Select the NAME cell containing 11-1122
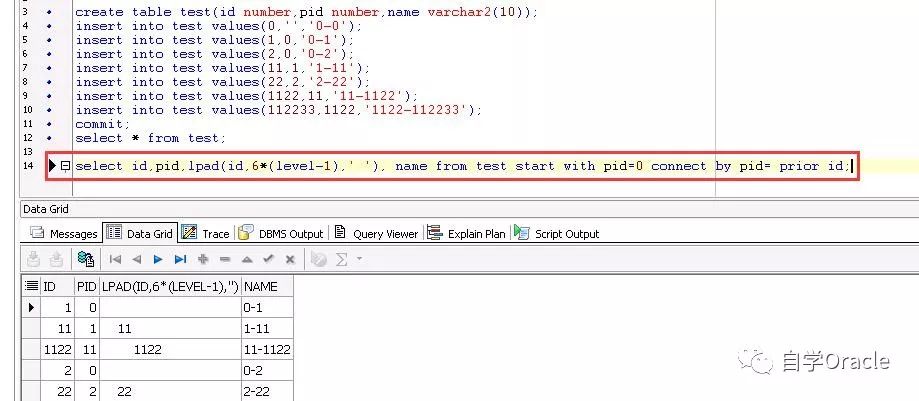Image resolution: width=919 pixels, height=401 pixels. coord(267,350)
